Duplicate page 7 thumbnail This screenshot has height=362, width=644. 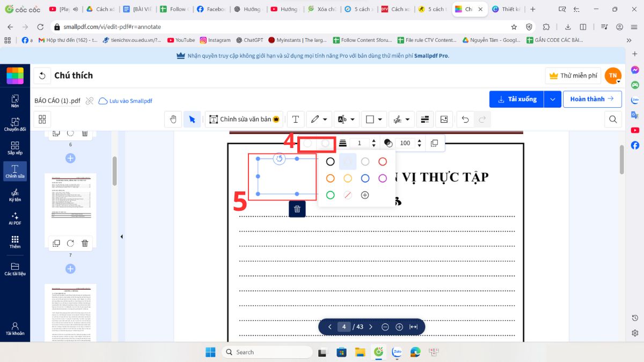coord(56,243)
